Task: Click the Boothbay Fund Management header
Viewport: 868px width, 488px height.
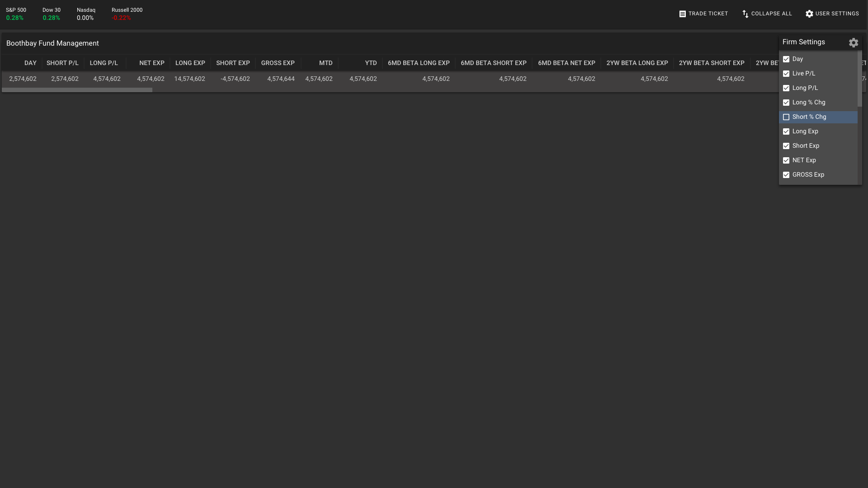Action: coord(52,43)
